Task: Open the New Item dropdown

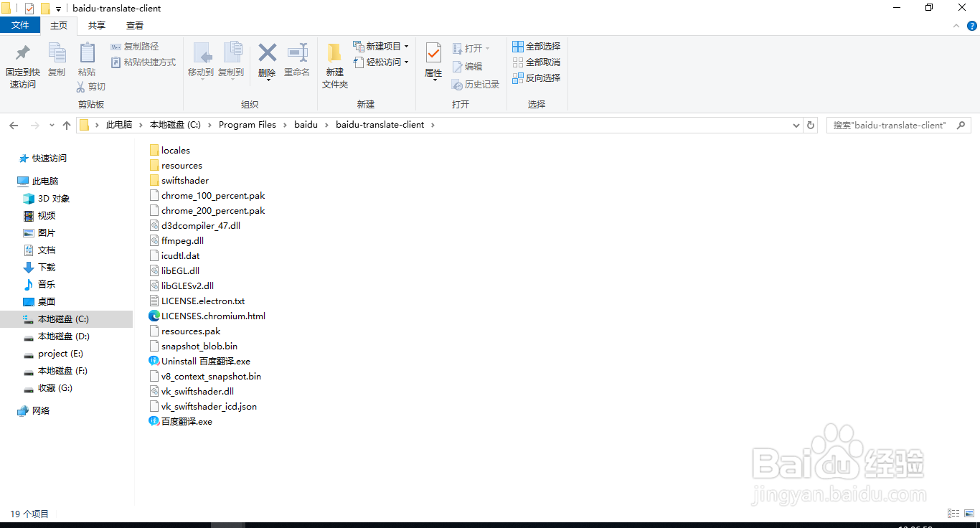Action: pyautogui.click(x=381, y=46)
